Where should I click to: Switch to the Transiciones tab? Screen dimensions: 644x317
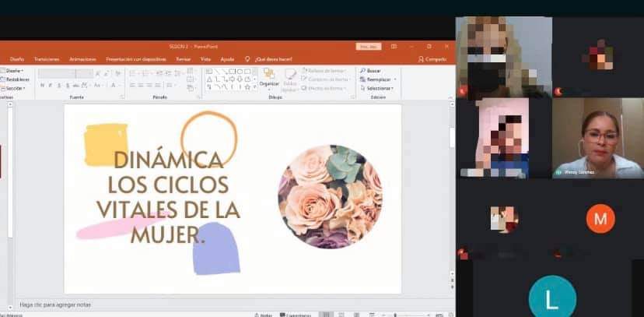click(x=47, y=59)
